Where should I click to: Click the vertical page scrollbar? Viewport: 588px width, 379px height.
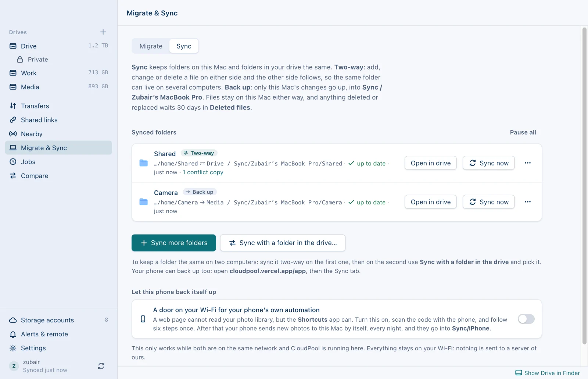[584, 186]
